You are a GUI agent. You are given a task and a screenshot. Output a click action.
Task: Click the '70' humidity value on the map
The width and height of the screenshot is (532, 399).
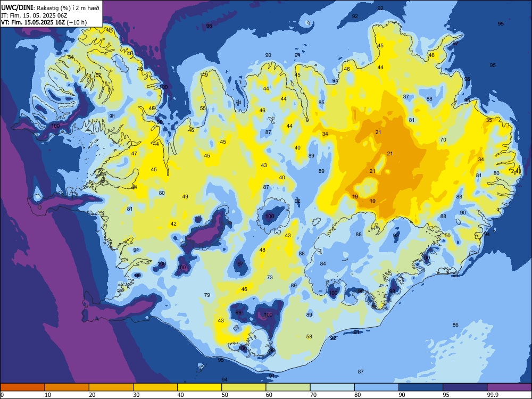(443, 140)
